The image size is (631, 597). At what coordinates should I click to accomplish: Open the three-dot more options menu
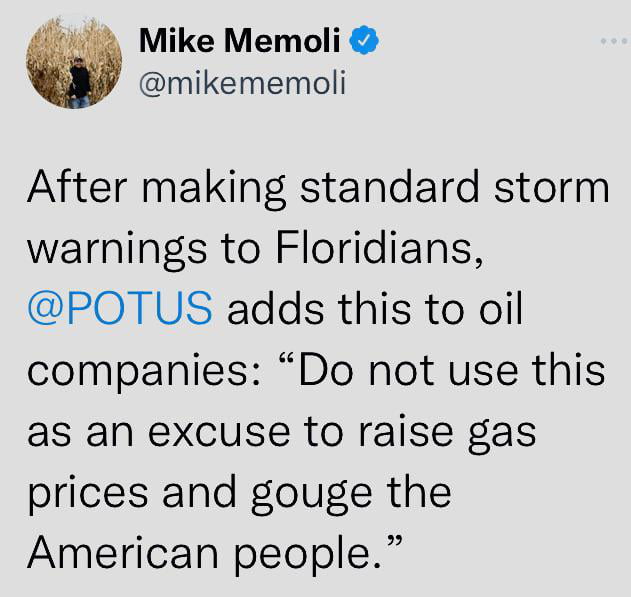tap(613, 41)
